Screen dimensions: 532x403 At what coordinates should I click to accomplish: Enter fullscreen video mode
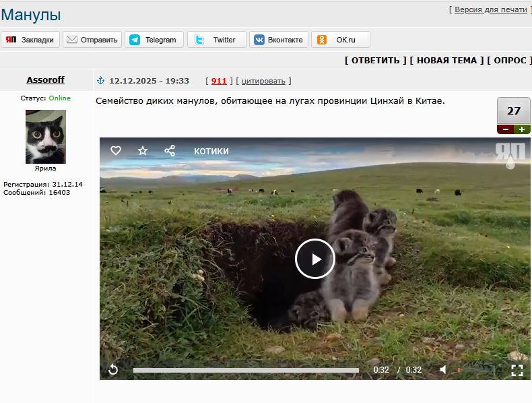click(x=517, y=370)
